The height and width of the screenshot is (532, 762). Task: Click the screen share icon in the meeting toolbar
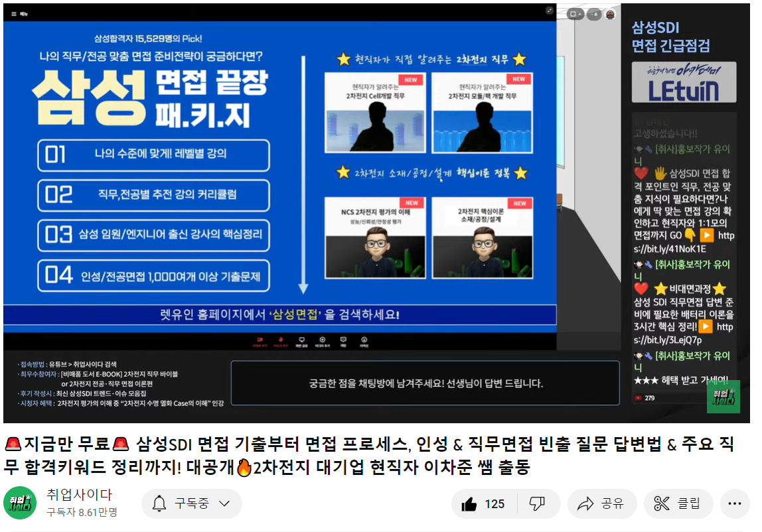[301, 340]
